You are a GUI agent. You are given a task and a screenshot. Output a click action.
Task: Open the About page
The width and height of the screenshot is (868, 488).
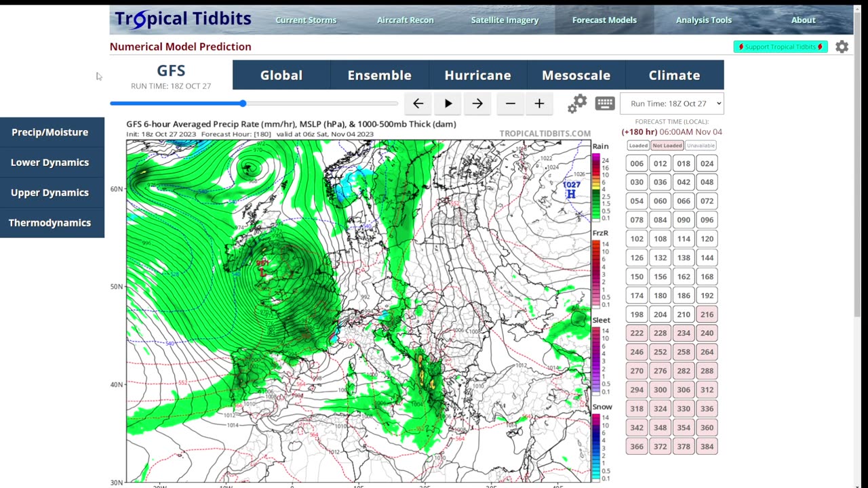[x=803, y=20]
